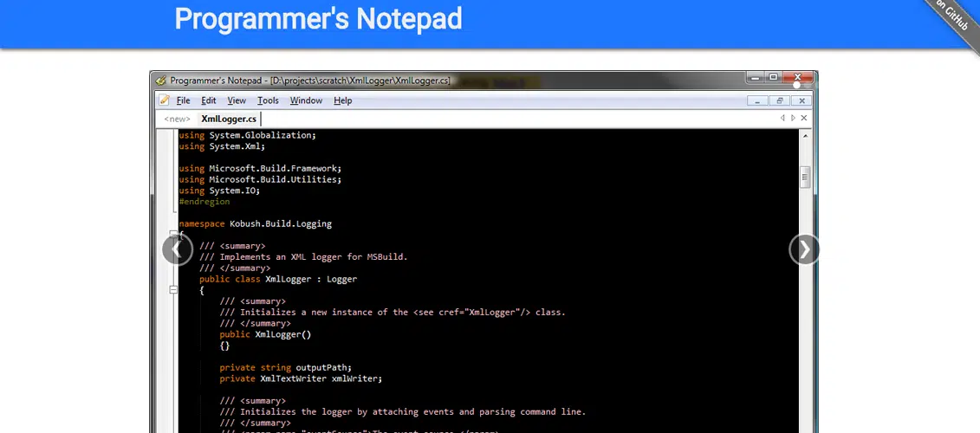Restore the inner document window
Screen dimensions: 980x433
coord(780,100)
